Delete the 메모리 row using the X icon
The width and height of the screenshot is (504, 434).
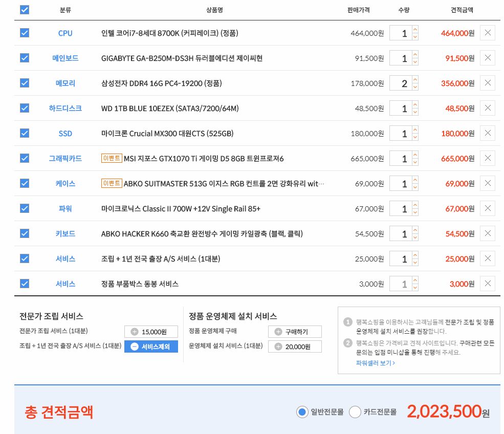tap(487, 83)
